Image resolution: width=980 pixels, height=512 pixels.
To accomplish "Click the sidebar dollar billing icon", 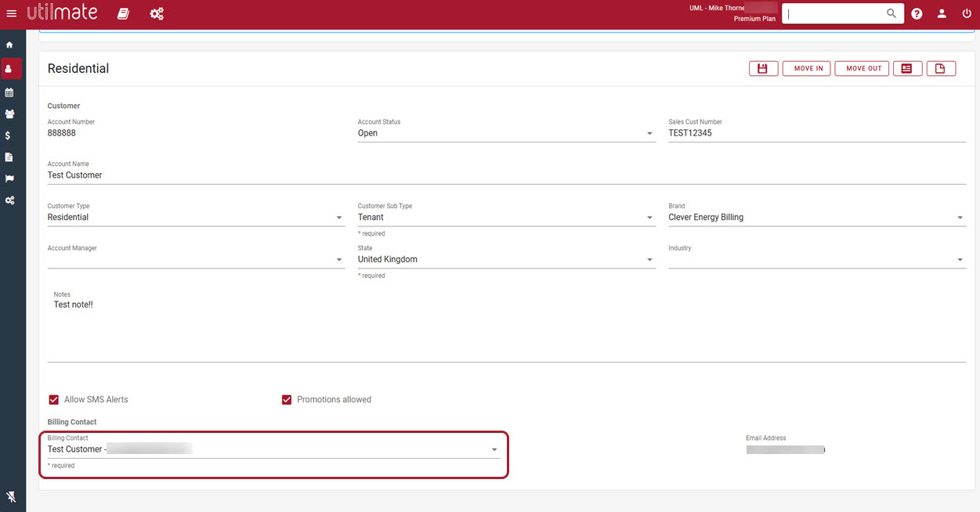I will click(x=8, y=135).
